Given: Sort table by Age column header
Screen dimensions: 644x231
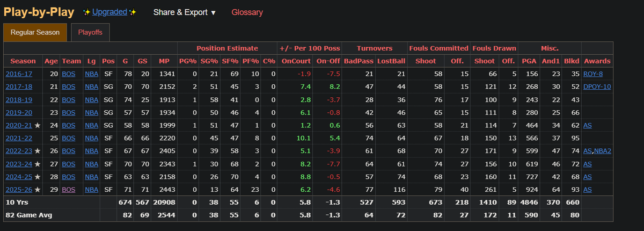Looking at the screenshot, I should (x=52, y=61).
